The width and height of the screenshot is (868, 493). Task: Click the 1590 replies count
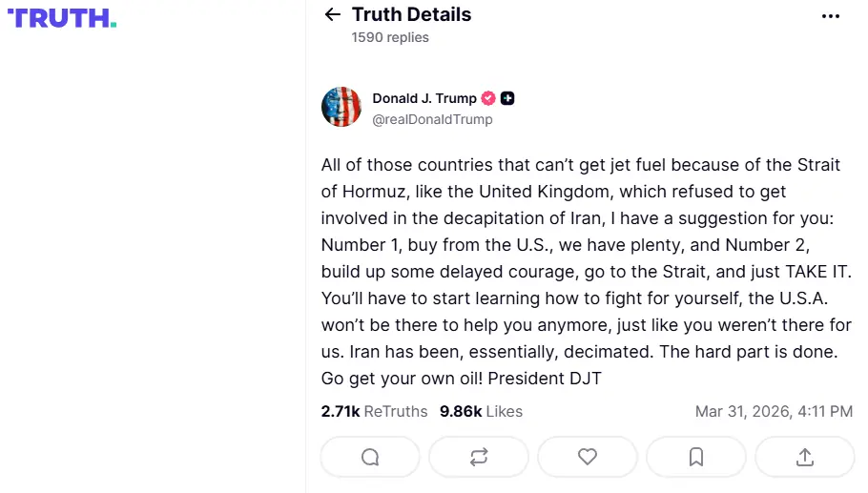click(x=390, y=38)
